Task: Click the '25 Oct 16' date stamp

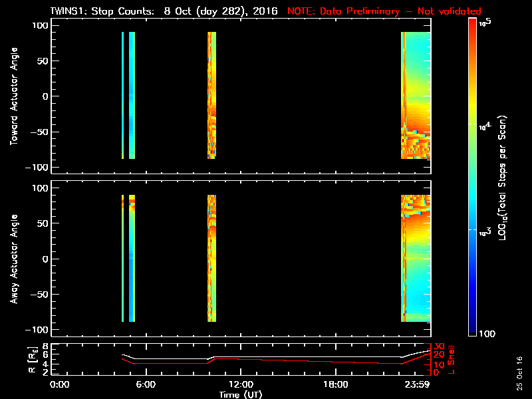Action: tap(519, 373)
